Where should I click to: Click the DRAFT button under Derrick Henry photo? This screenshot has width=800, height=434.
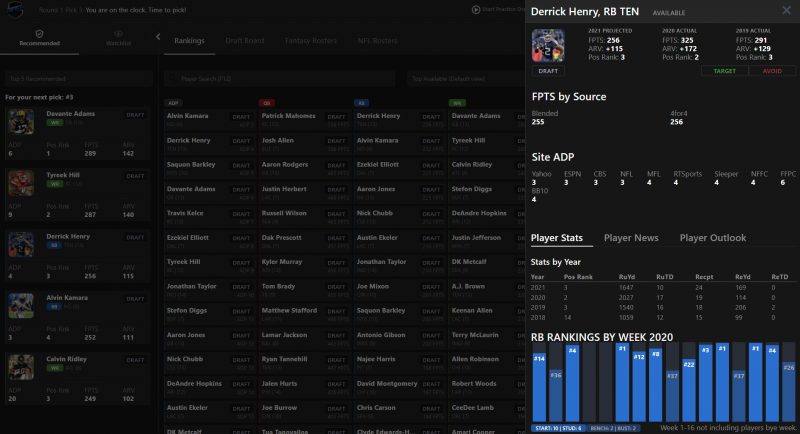(x=548, y=71)
